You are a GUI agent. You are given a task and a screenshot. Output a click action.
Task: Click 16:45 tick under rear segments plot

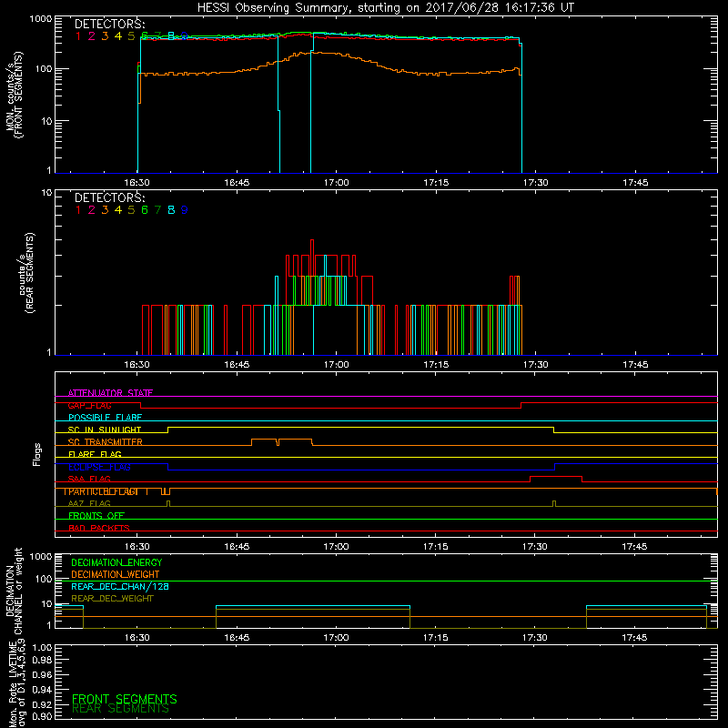click(x=237, y=365)
